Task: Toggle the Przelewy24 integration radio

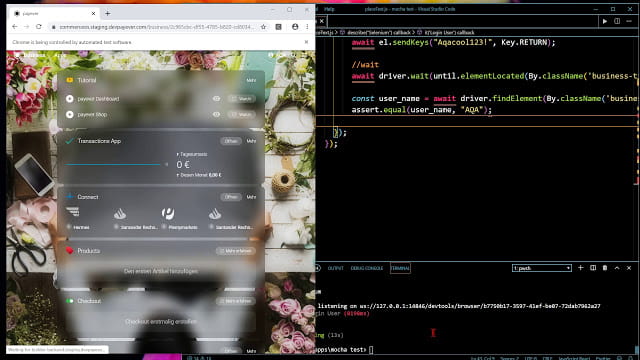Action: tap(164, 227)
